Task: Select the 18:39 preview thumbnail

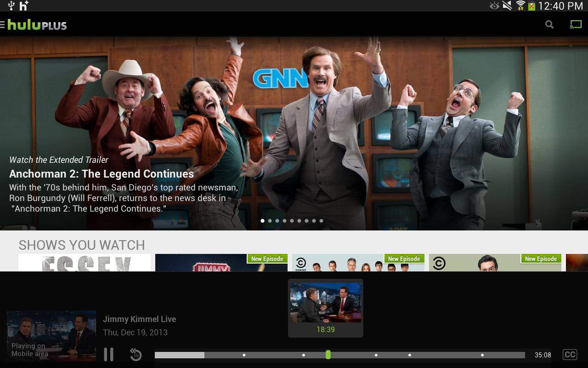Action: click(325, 307)
